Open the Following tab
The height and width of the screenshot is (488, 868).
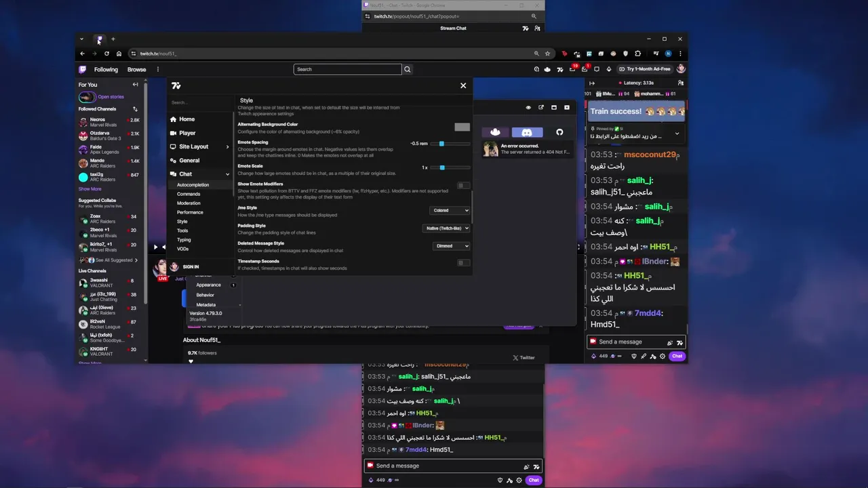106,69
